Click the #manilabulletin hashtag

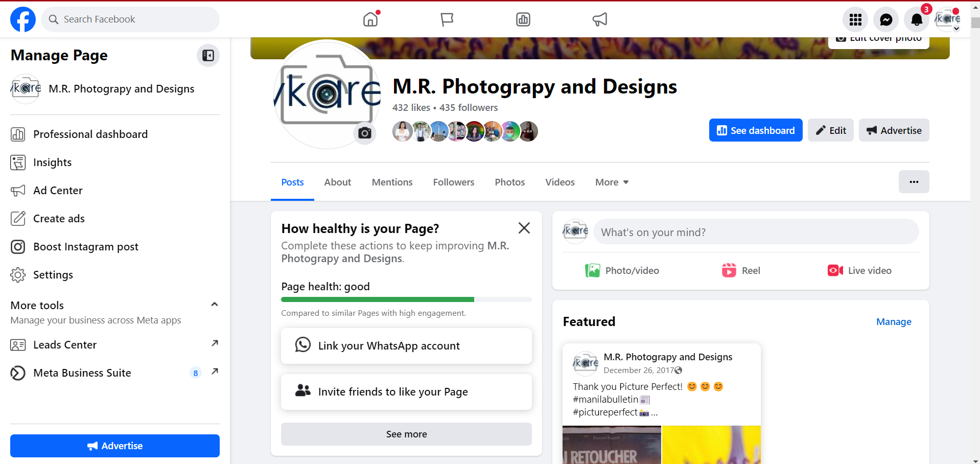(605, 400)
